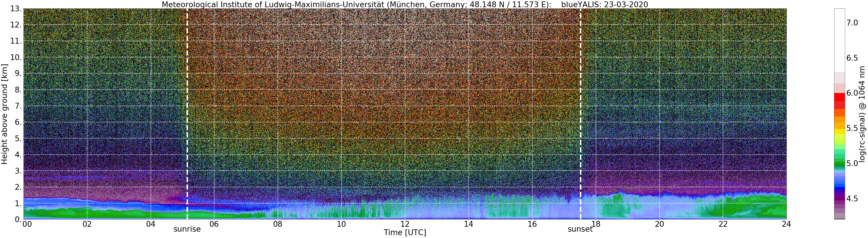Click colorbar tick label '7.0'

point(852,23)
